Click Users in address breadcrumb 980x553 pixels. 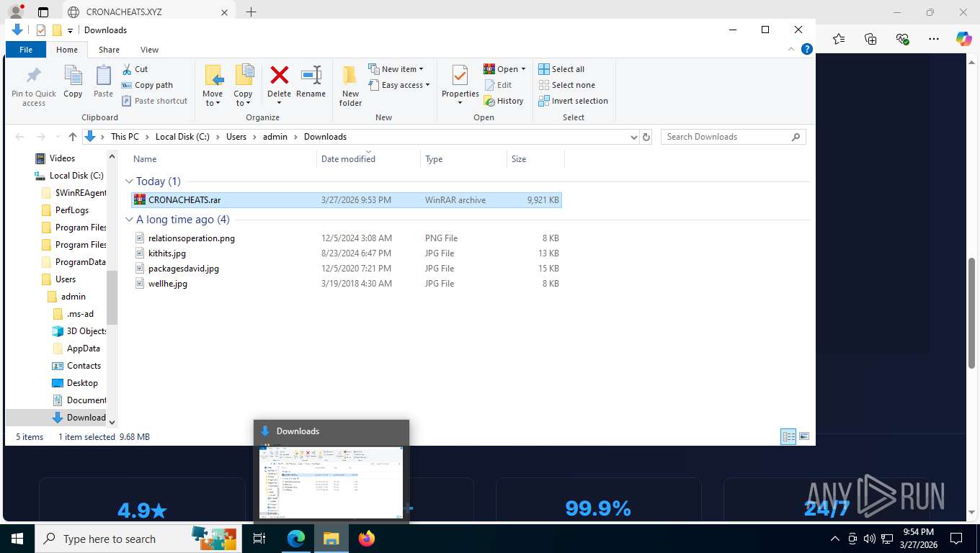pos(236,137)
